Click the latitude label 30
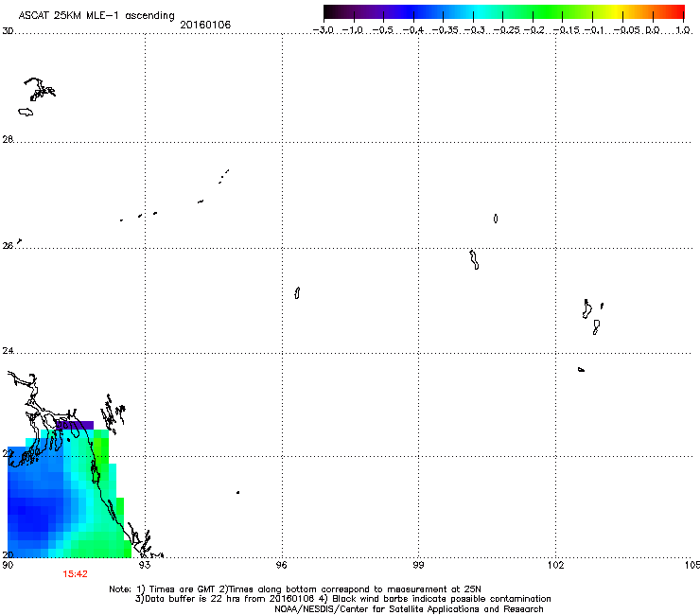Image resolution: width=700 pixels, height=615 pixels. (8, 31)
